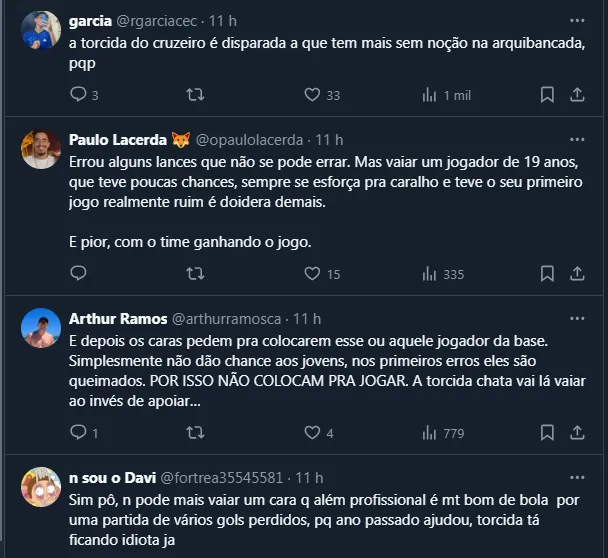Like garcia's tweet with 33 likes
Screen dimensions: 608x558
pos(312,95)
